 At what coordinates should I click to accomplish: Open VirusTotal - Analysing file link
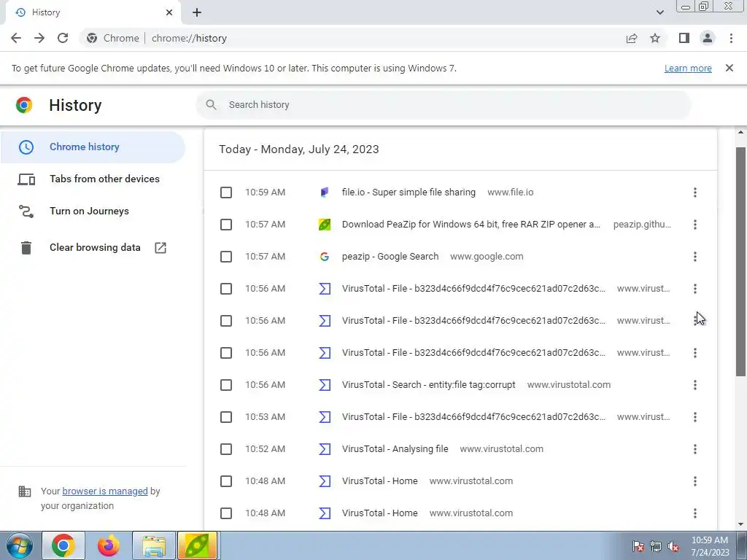pyautogui.click(x=395, y=449)
